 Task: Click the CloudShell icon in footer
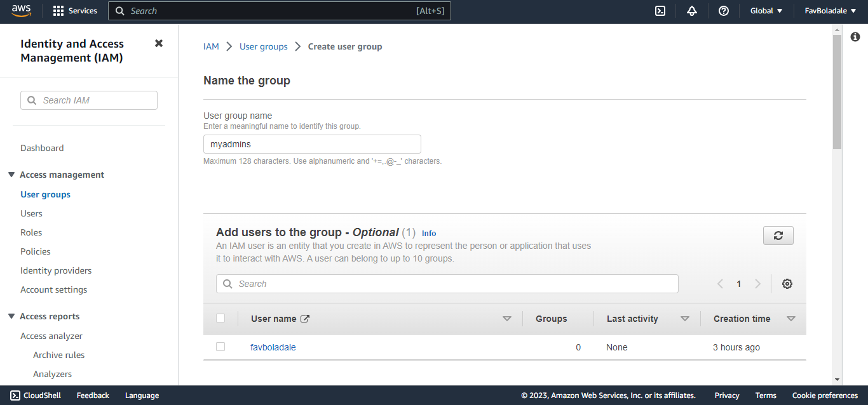[15, 395]
